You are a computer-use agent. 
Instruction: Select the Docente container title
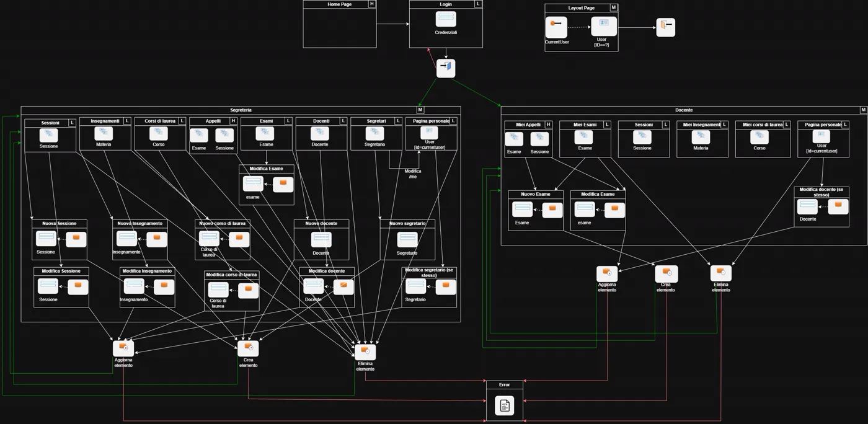pyautogui.click(x=684, y=110)
